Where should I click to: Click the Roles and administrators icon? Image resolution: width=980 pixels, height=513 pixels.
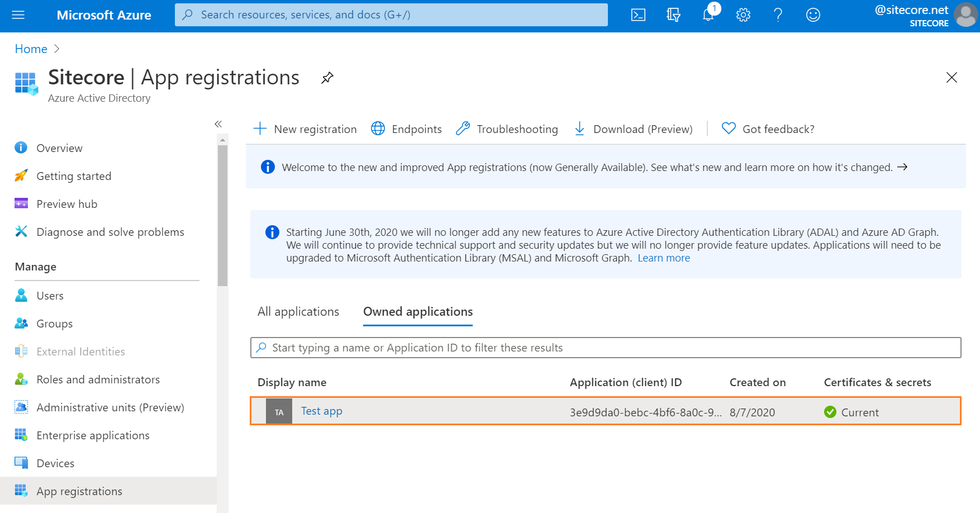[x=21, y=379]
